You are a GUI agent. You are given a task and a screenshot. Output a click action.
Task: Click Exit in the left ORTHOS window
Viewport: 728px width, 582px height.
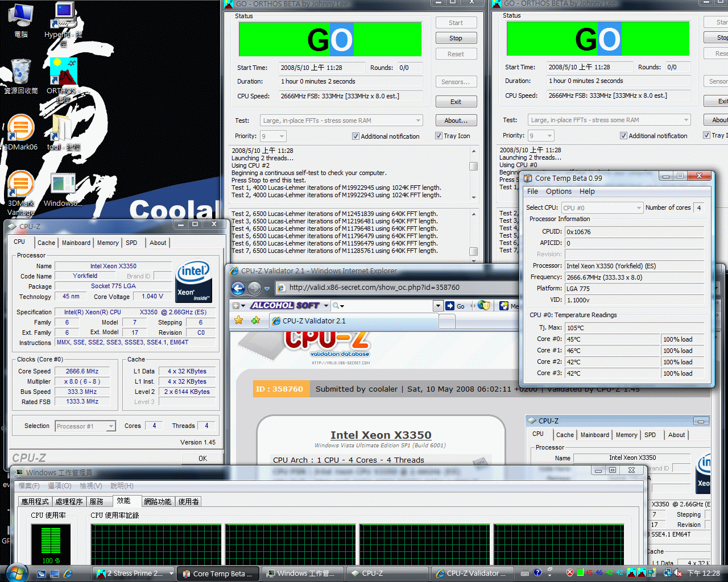pyautogui.click(x=456, y=102)
